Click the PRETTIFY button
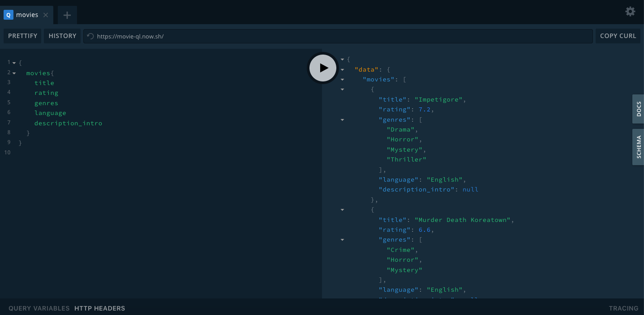This screenshot has width=644, height=315. point(22,36)
